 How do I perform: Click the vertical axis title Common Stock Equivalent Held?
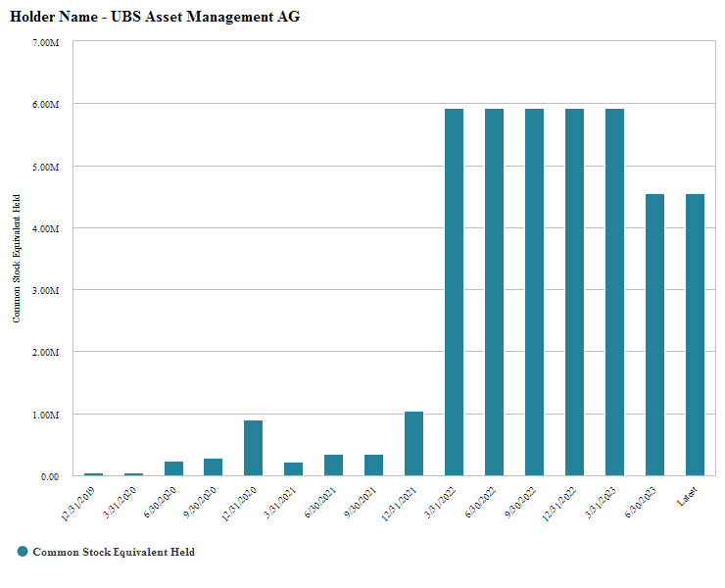click(x=17, y=258)
